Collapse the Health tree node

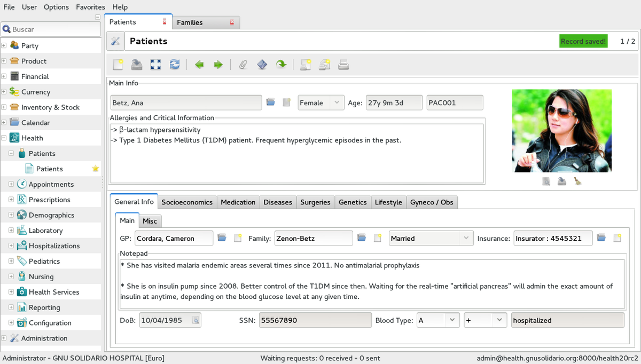click(x=4, y=138)
